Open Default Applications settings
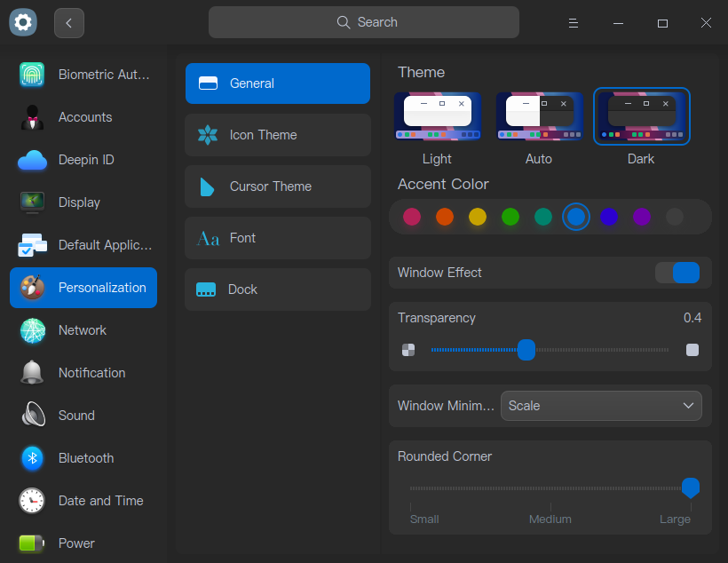This screenshot has width=728, height=563. pyautogui.click(x=32, y=245)
